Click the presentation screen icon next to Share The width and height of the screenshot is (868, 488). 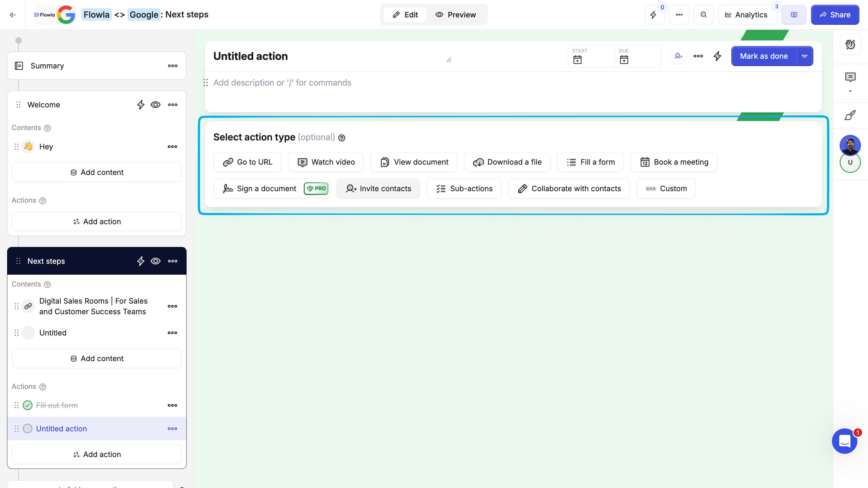coord(794,15)
